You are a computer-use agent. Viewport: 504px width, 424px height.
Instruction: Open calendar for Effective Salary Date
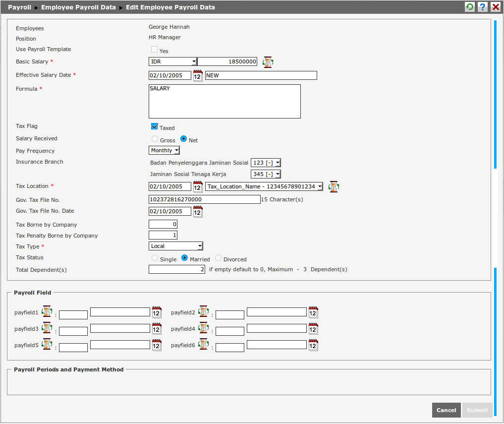[x=198, y=76]
